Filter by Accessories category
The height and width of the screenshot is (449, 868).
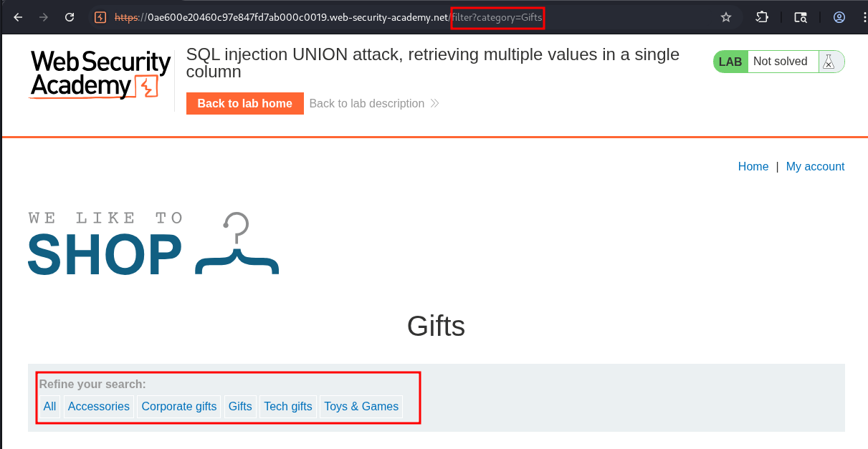99,407
